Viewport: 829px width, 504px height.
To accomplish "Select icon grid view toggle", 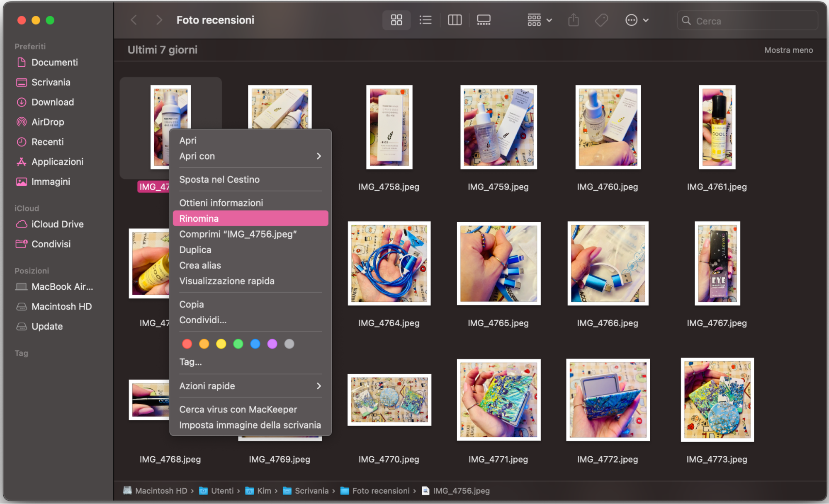I will pyautogui.click(x=396, y=20).
